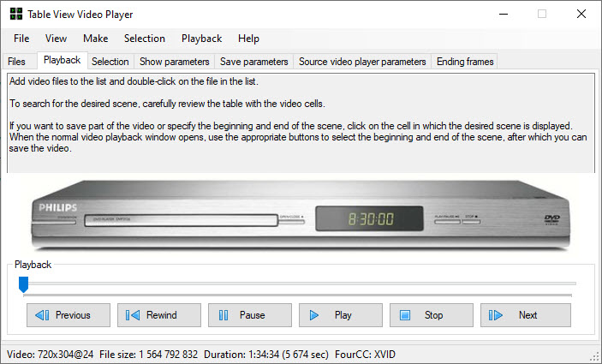Viewport: 602px width, 364px height.
Task: Open the Show parameters tab
Action: coord(175,62)
